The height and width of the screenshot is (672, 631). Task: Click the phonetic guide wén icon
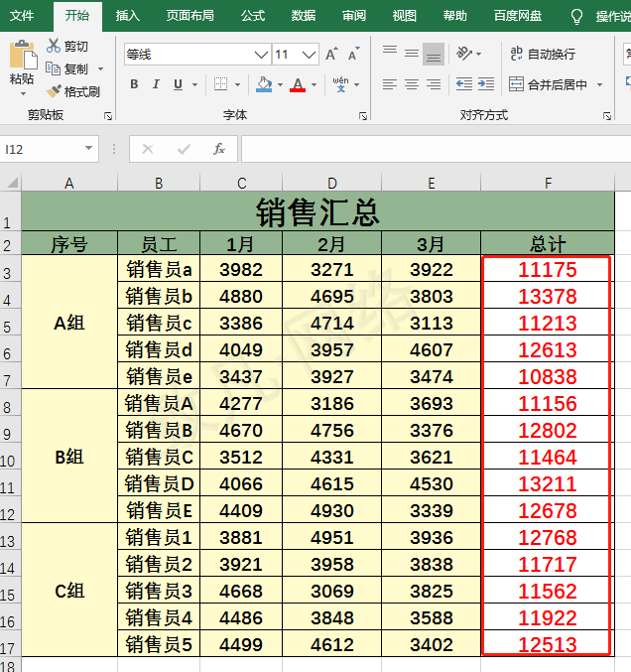(x=340, y=84)
